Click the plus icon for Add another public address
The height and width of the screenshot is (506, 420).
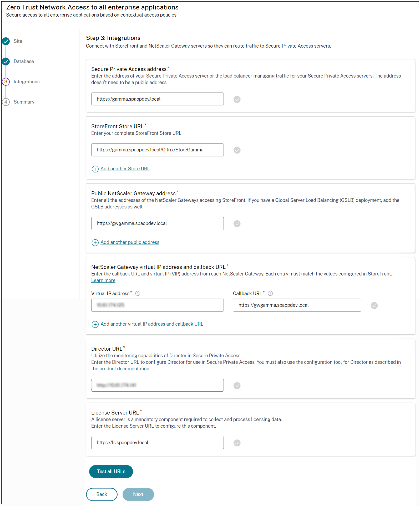(95, 243)
